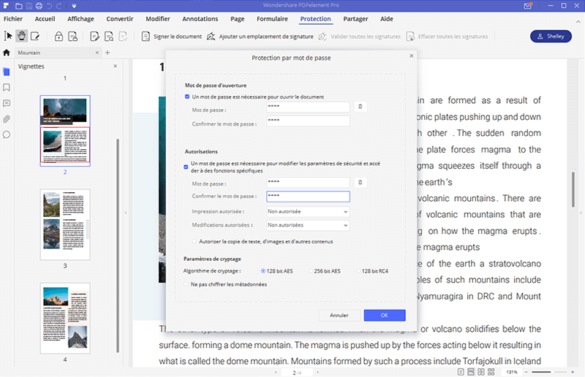Open the quick access dropdown arrow
Viewport: 585px width, 377px height.
[74, 6]
